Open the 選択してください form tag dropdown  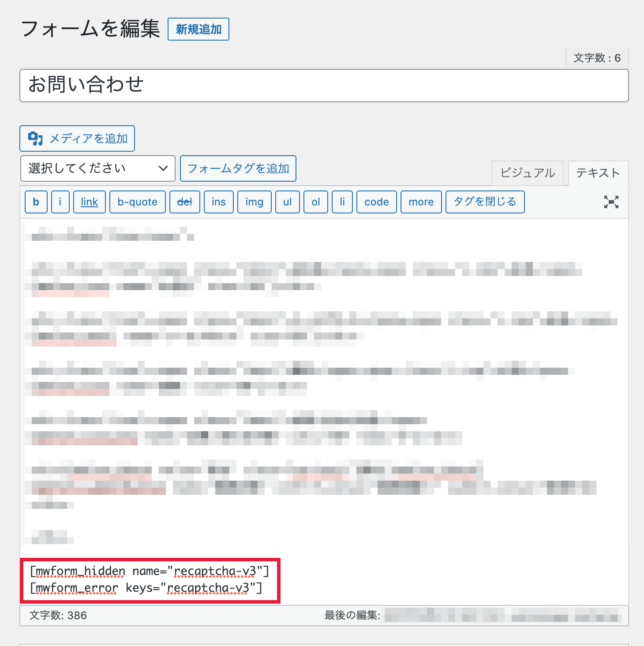(x=98, y=168)
